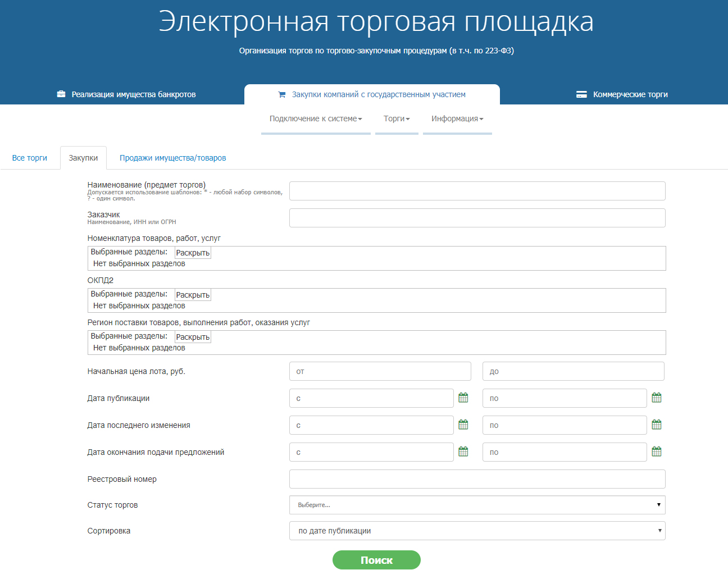Open the Сортировка dropdown
Screen dimensions: 728x570
477,531
